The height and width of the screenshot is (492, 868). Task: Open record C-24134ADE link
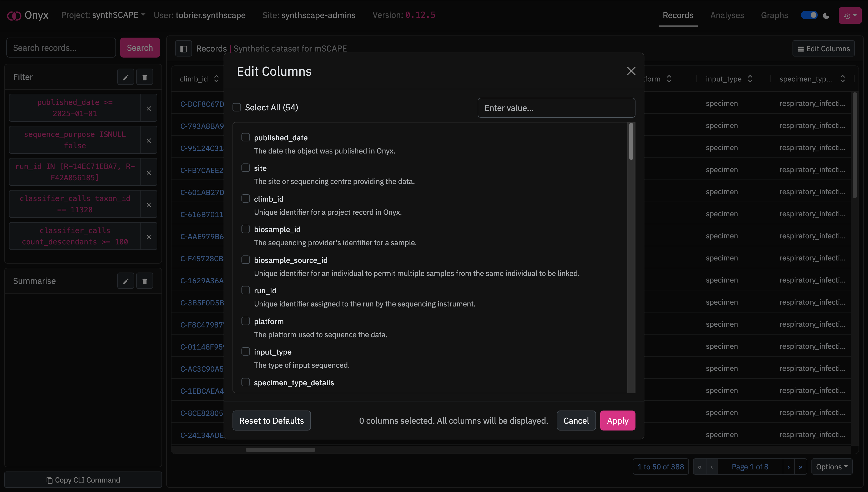(202, 435)
